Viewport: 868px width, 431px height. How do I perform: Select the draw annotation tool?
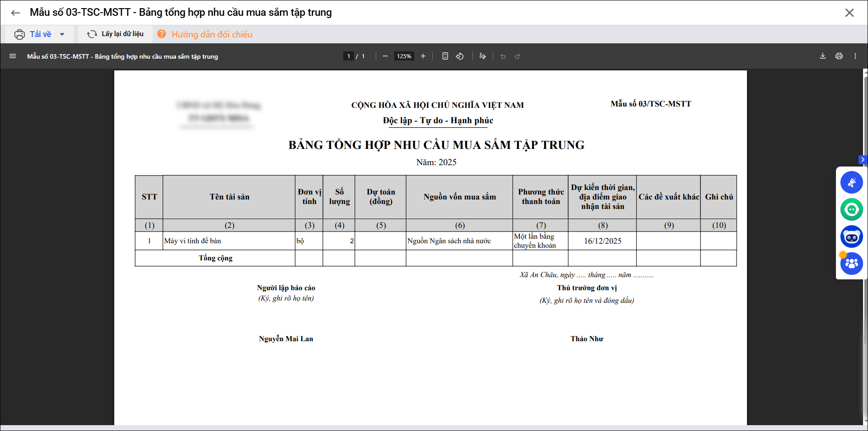(483, 56)
